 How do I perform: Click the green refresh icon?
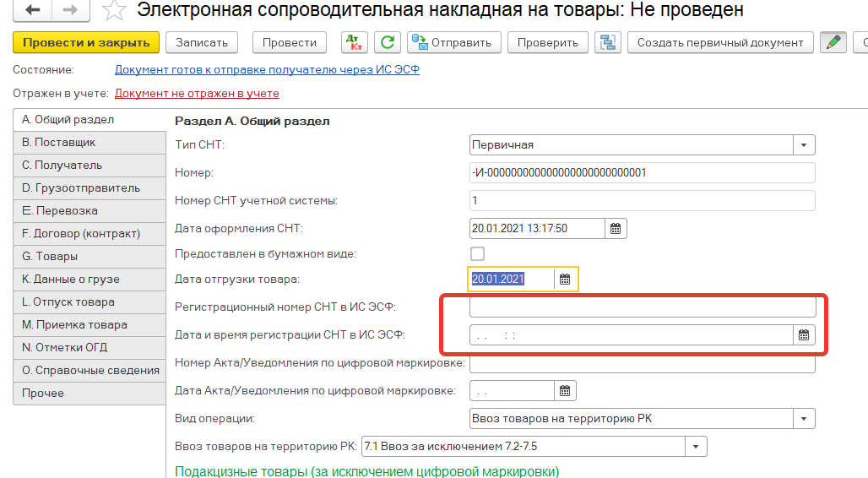pos(388,42)
